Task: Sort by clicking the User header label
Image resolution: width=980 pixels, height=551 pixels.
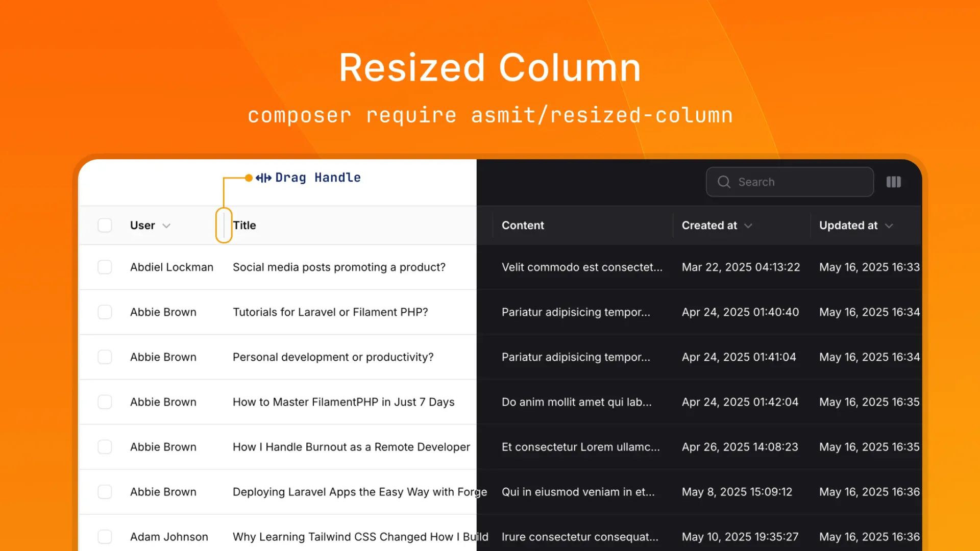Action: [141, 225]
